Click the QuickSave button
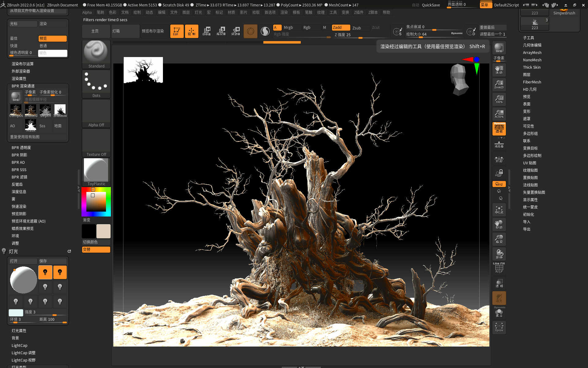Image resolution: width=588 pixels, height=368 pixels. click(x=431, y=5)
